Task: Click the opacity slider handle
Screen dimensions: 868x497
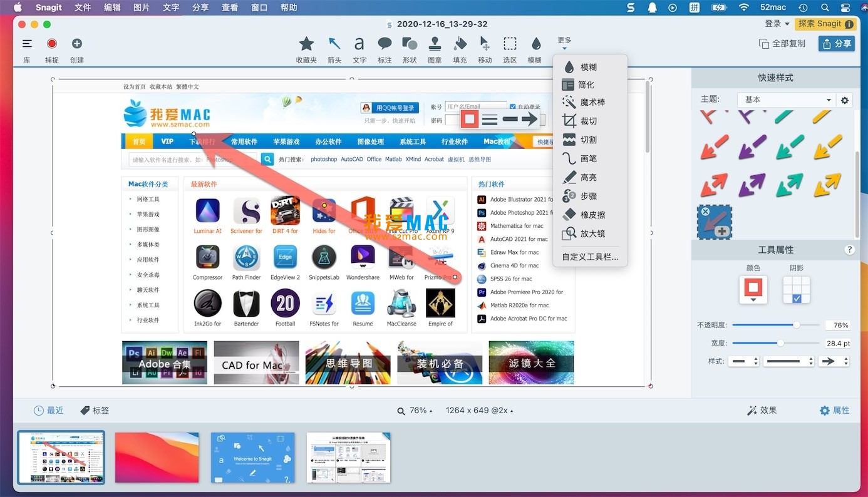Action: tap(797, 325)
